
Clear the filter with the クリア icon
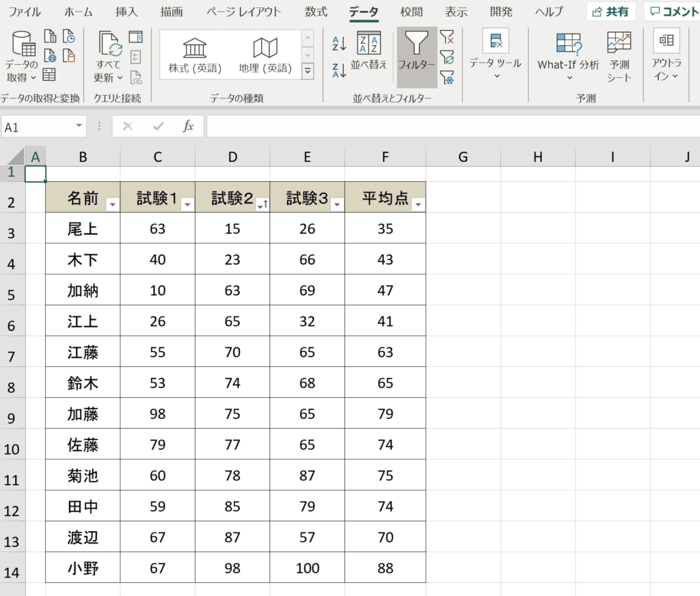point(447,37)
